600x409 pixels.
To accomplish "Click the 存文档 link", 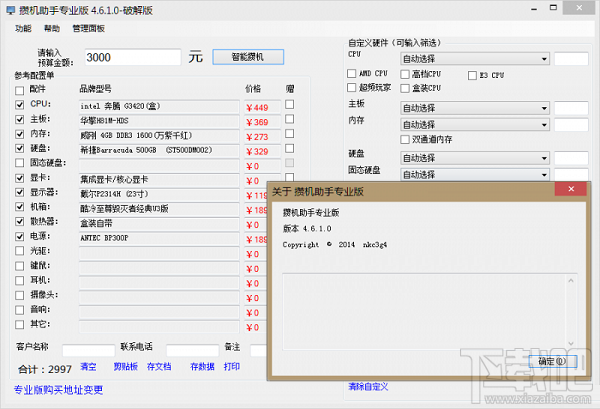I will coord(159,367).
